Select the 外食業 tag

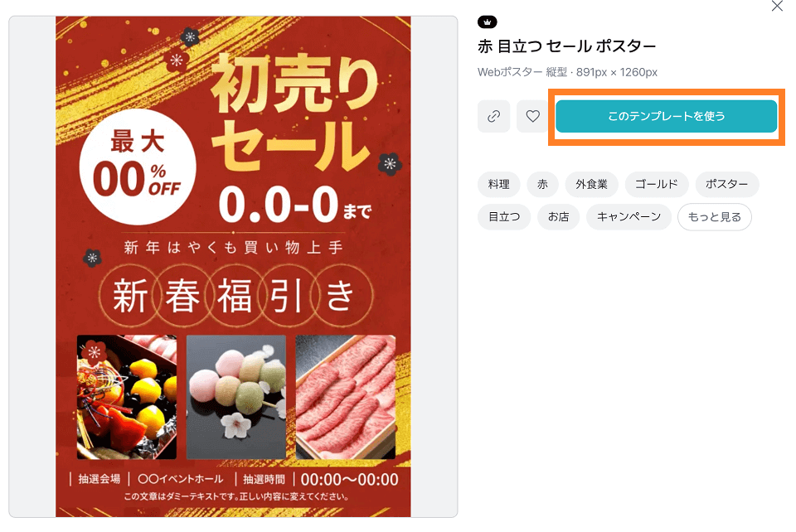[591, 184]
